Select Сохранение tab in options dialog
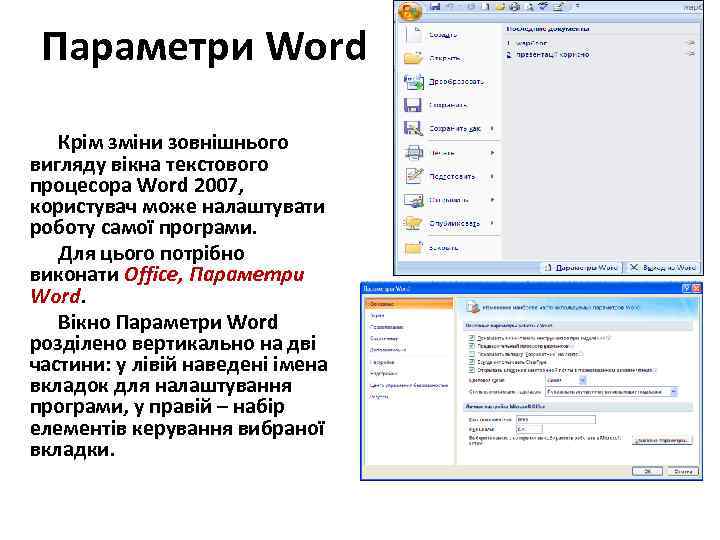Image resolution: width=720 pixels, height=540 pixels. pyautogui.click(x=384, y=338)
